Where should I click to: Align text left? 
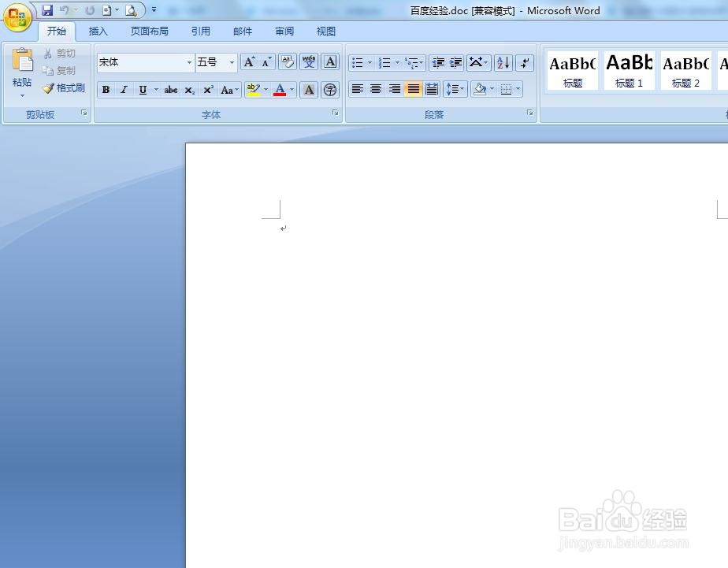pyautogui.click(x=357, y=89)
